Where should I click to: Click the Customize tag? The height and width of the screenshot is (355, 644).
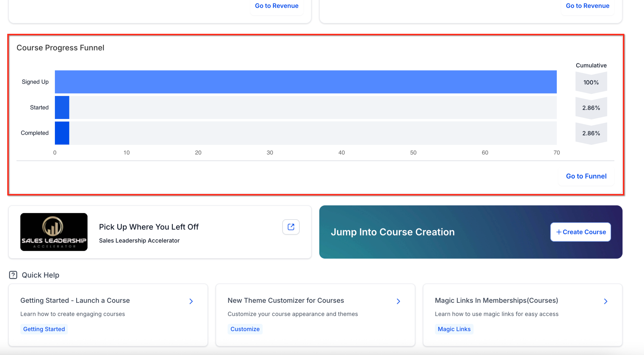[245, 329]
